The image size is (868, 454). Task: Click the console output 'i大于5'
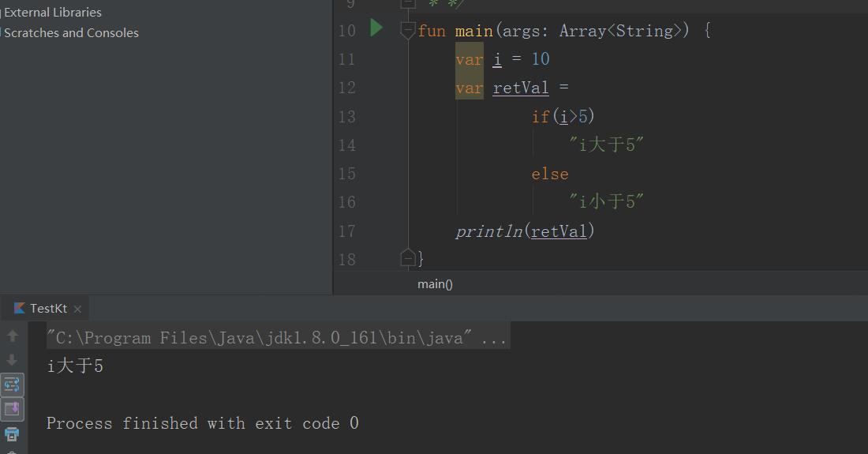pyautogui.click(x=75, y=366)
